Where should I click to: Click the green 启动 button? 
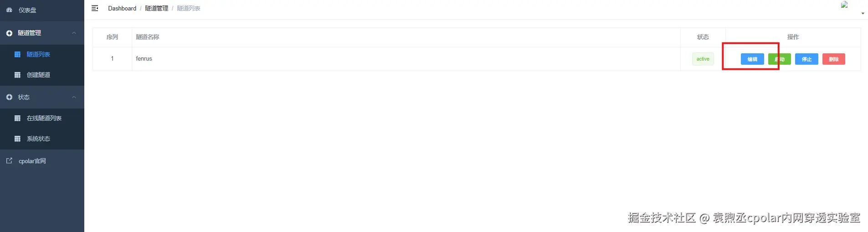point(779,59)
